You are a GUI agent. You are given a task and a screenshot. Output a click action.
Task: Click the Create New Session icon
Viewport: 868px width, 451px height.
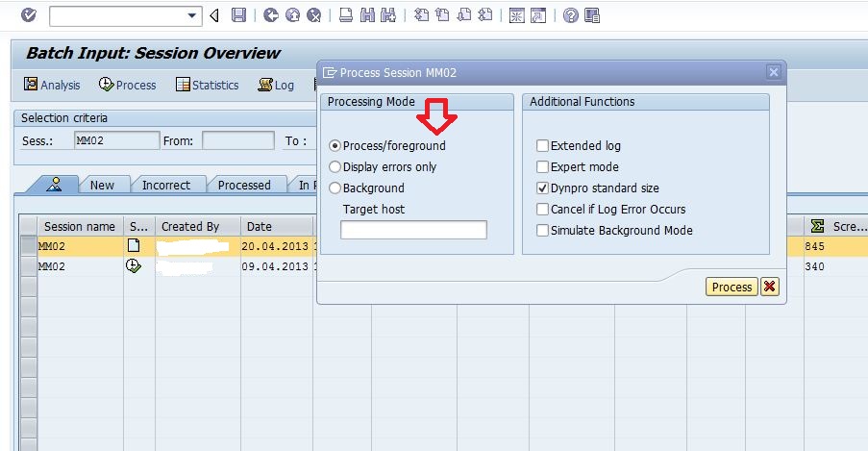coord(516,15)
